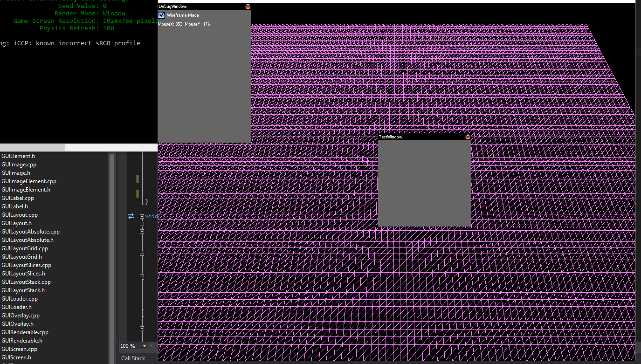Switch to the Call Stack tab

click(x=133, y=358)
